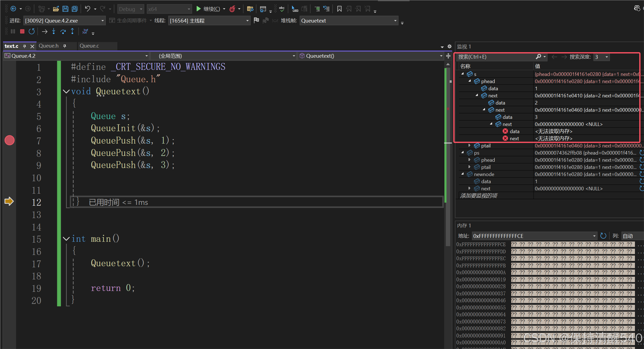Click the Step Over icon
The width and height of the screenshot is (644, 349).
point(63,31)
